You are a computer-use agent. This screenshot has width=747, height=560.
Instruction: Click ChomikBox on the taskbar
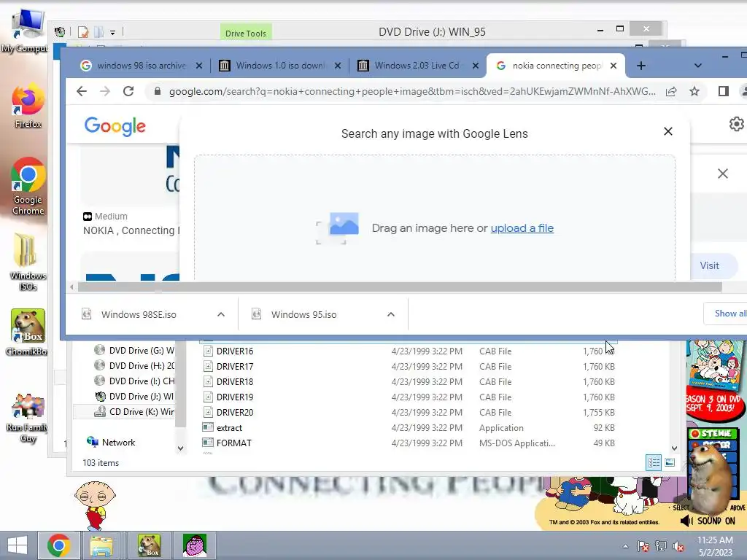149,545
